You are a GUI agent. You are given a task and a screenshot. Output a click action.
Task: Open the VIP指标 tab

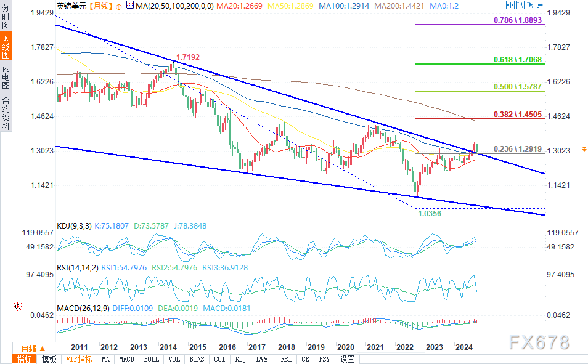coord(79,359)
